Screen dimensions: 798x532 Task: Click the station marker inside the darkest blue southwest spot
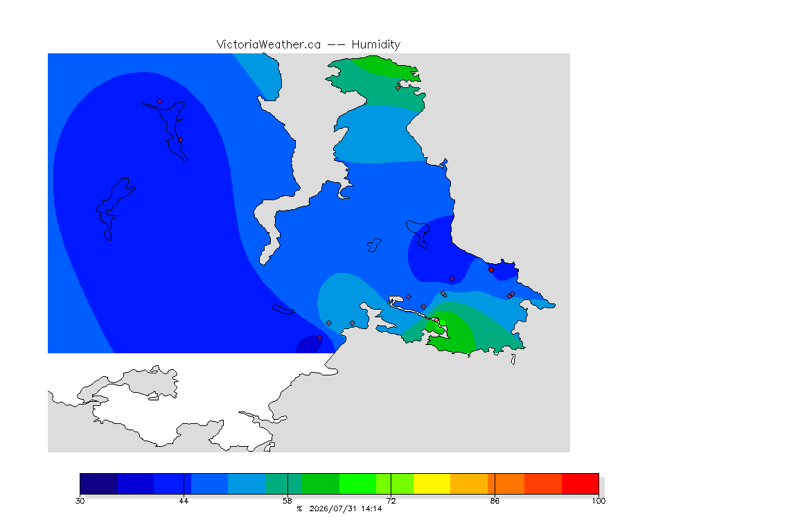point(319,337)
